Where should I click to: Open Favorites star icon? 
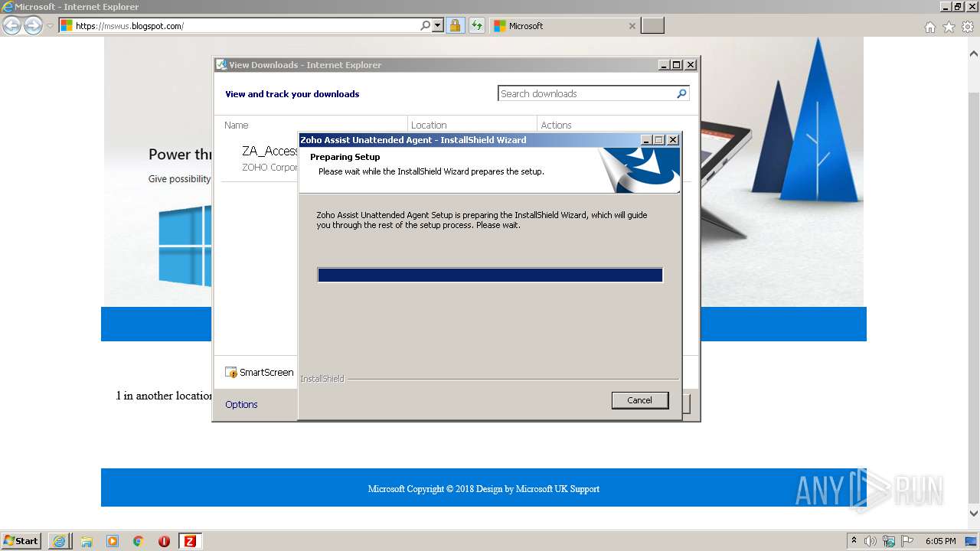pyautogui.click(x=949, y=27)
